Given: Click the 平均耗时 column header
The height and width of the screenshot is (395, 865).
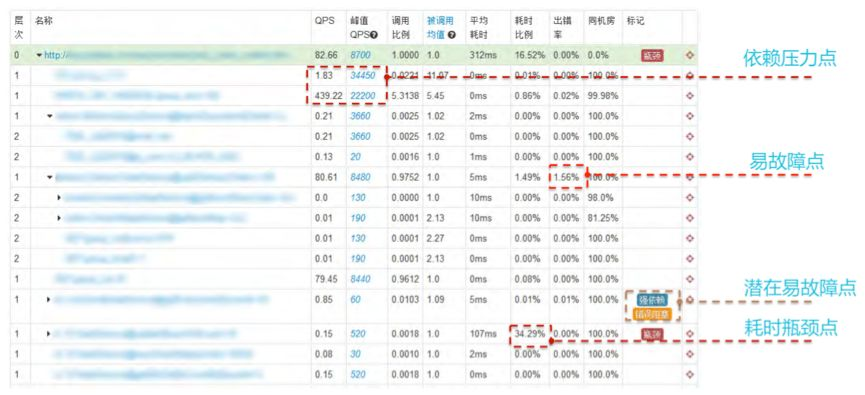Looking at the screenshot, I should pyautogui.click(x=479, y=28).
